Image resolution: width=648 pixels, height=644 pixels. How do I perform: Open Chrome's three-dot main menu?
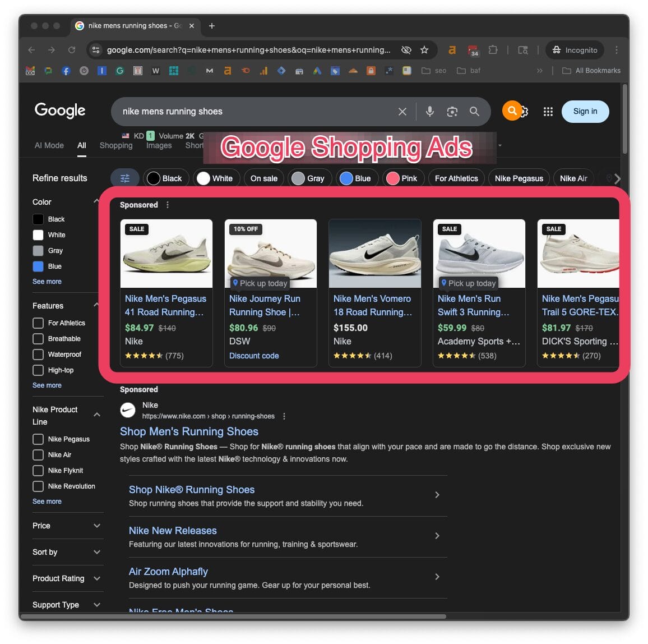click(617, 50)
